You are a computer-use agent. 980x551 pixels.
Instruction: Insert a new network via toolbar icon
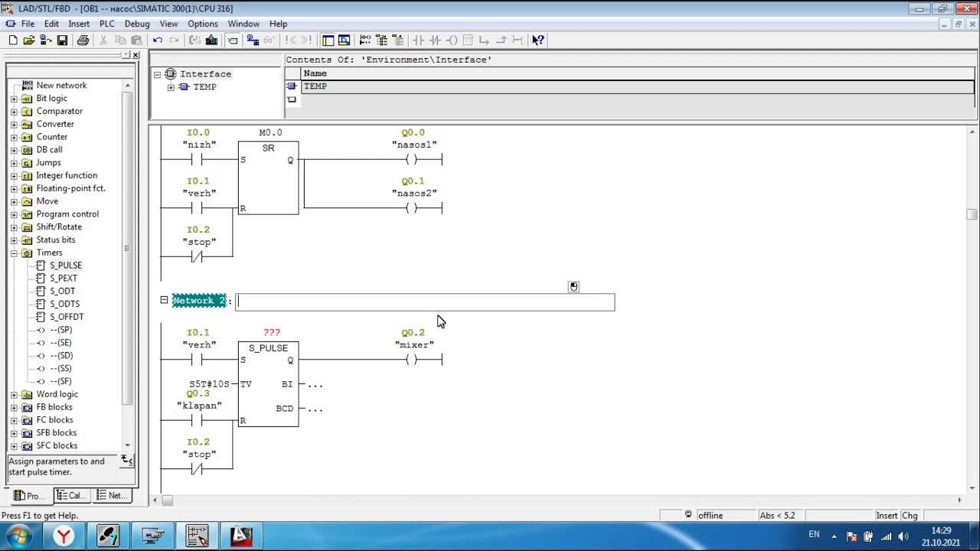pyautogui.click(x=365, y=41)
